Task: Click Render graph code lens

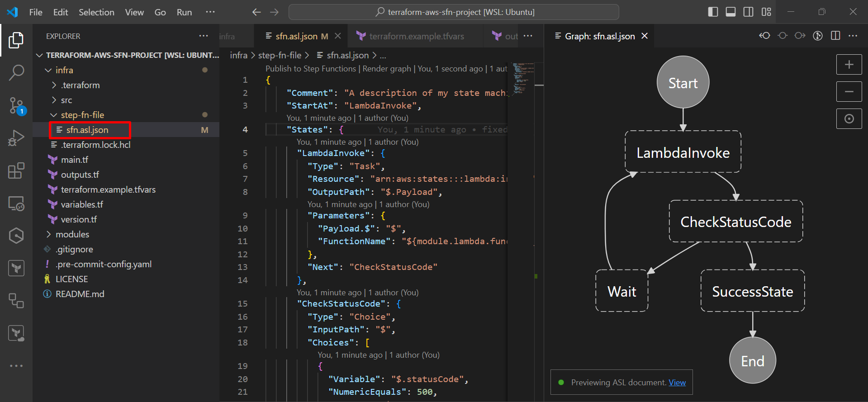Action: tap(387, 69)
